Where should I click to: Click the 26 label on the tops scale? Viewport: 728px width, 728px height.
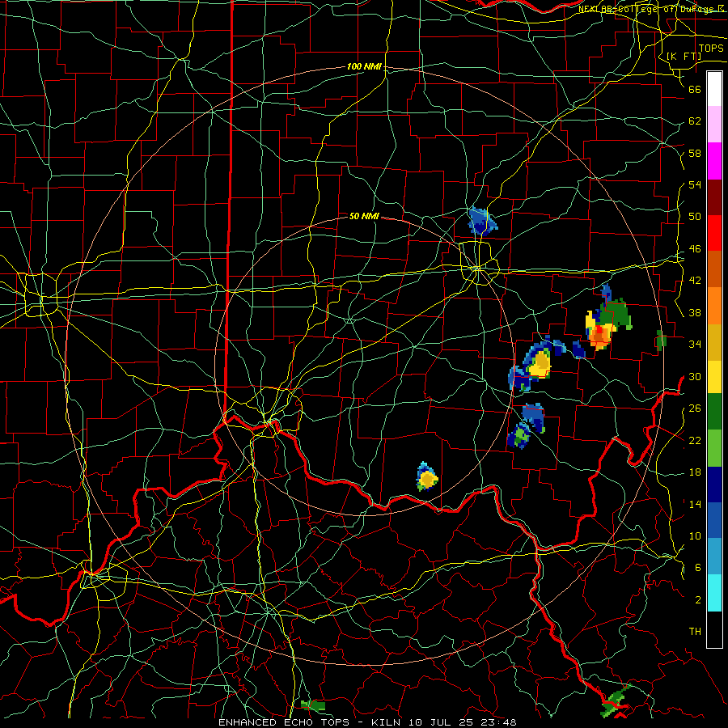tap(695, 408)
